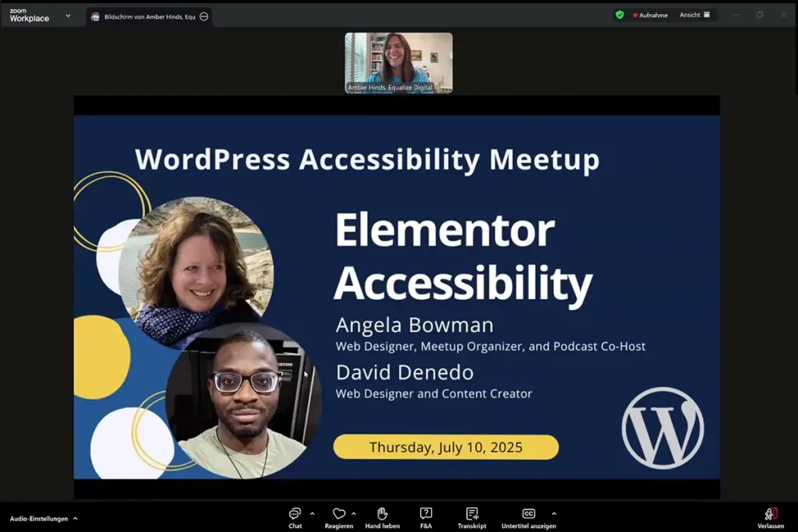Minimize the Zoom window
The image size is (798, 532).
(736, 15)
